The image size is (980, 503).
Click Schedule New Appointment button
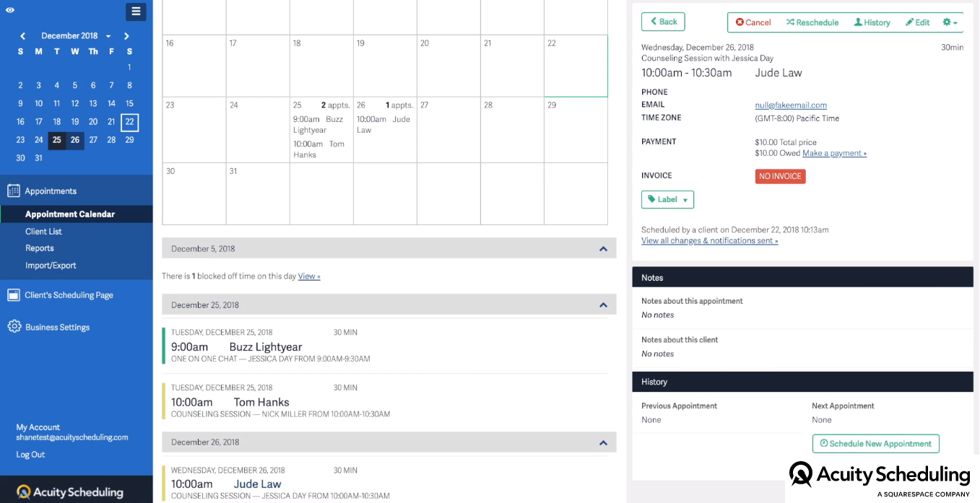[875, 444]
